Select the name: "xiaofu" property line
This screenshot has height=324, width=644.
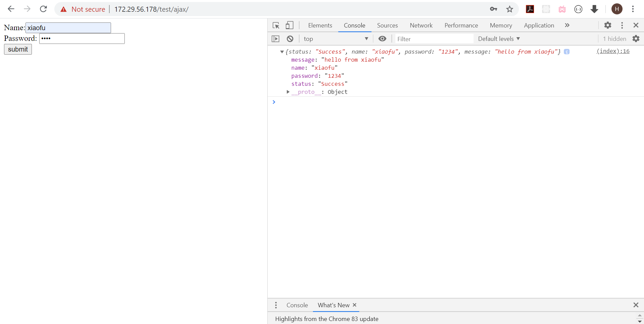(x=314, y=68)
